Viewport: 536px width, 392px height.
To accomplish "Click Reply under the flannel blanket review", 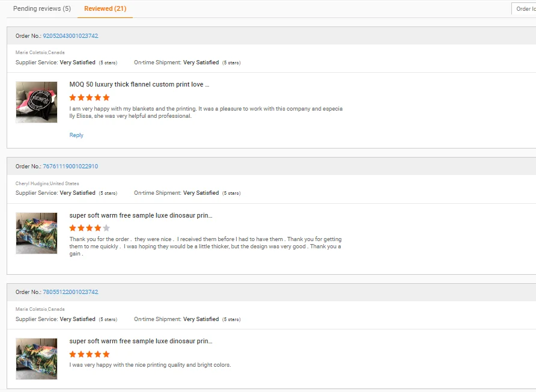I will (x=76, y=135).
